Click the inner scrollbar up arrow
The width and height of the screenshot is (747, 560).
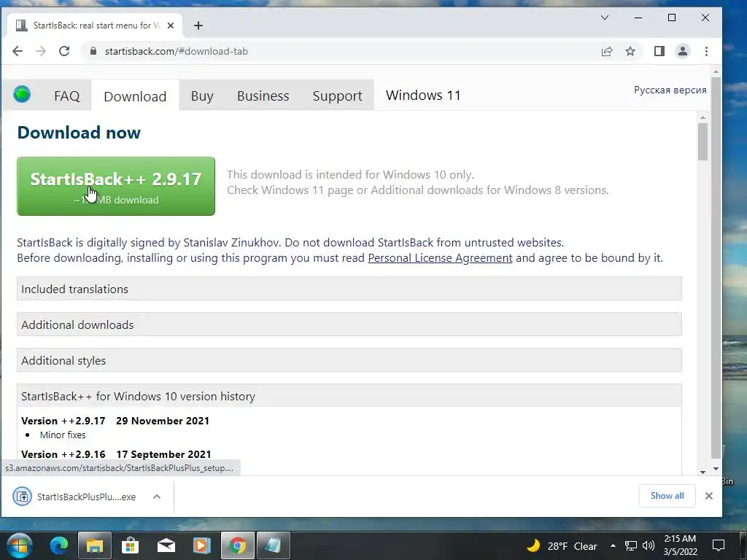703,117
